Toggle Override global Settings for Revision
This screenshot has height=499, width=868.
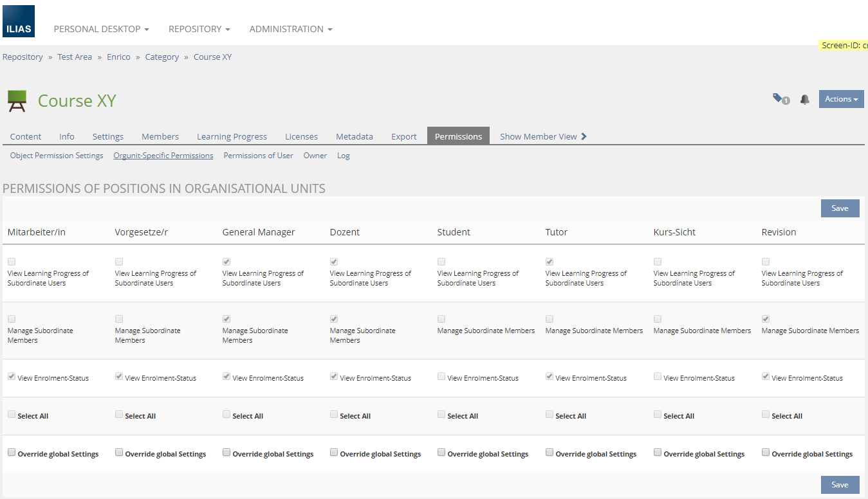766,453
